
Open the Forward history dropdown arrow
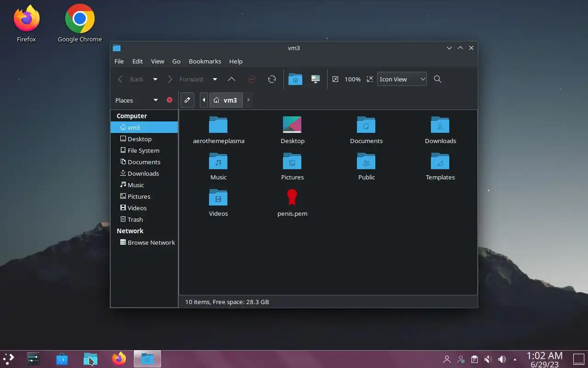(215, 79)
